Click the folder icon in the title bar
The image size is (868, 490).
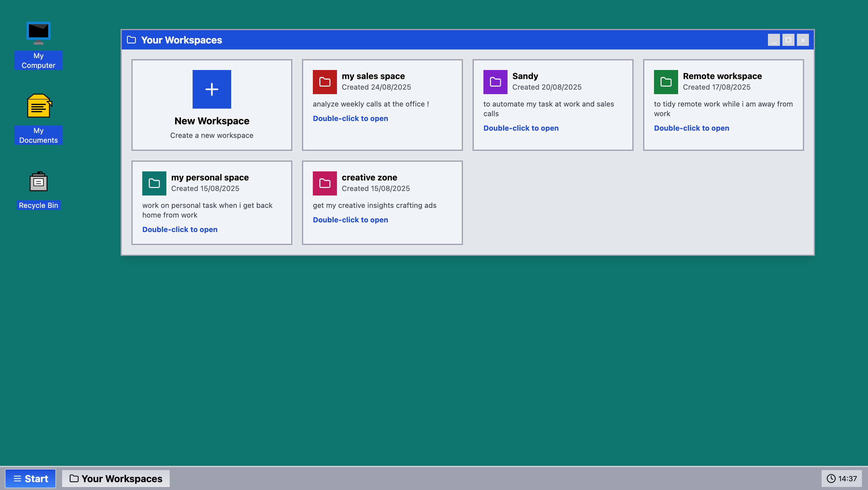pos(131,40)
